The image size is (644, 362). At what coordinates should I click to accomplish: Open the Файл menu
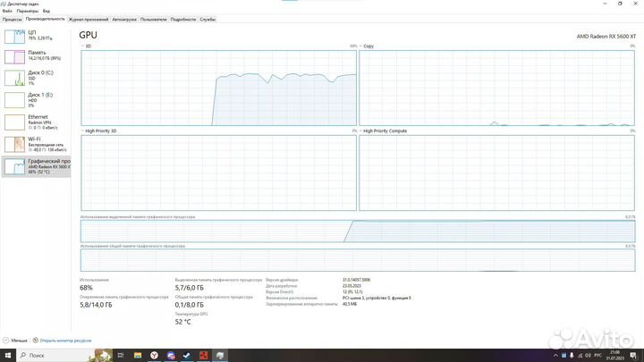click(7, 11)
